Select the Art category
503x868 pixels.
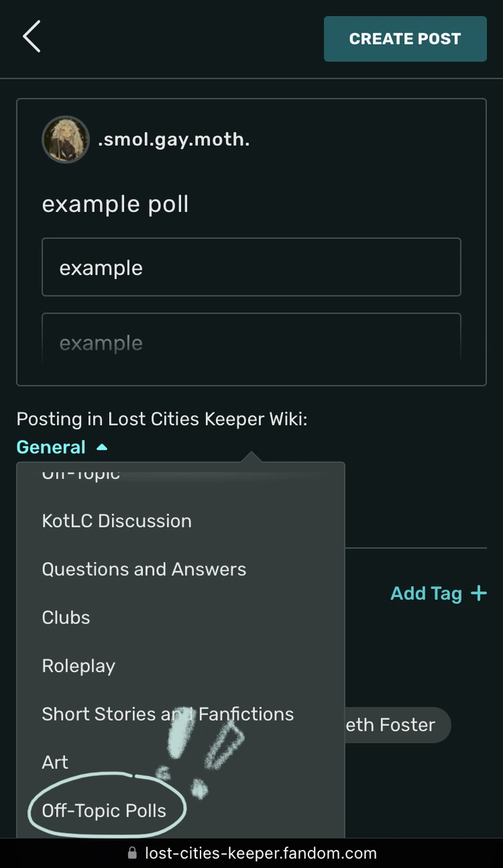(55, 762)
